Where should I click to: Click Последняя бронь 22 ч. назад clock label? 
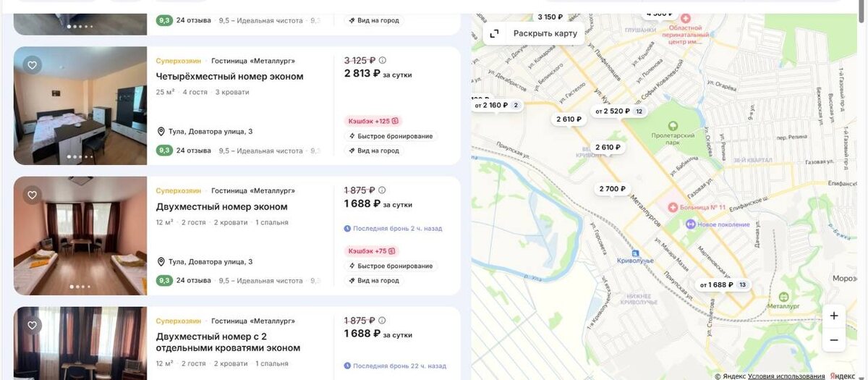pyautogui.click(x=395, y=366)
